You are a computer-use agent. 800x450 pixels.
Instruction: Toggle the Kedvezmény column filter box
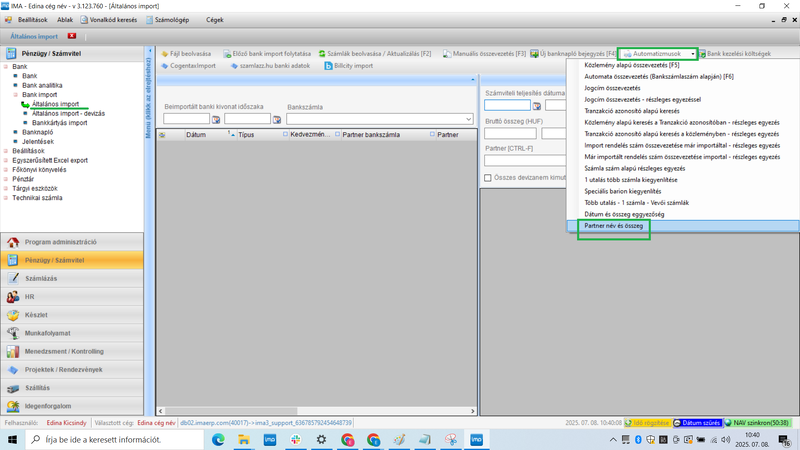coord(286,134)
